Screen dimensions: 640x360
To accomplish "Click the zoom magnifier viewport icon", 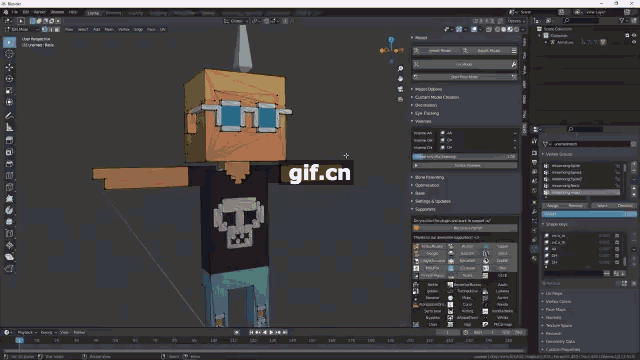I will tap(400, 69).
